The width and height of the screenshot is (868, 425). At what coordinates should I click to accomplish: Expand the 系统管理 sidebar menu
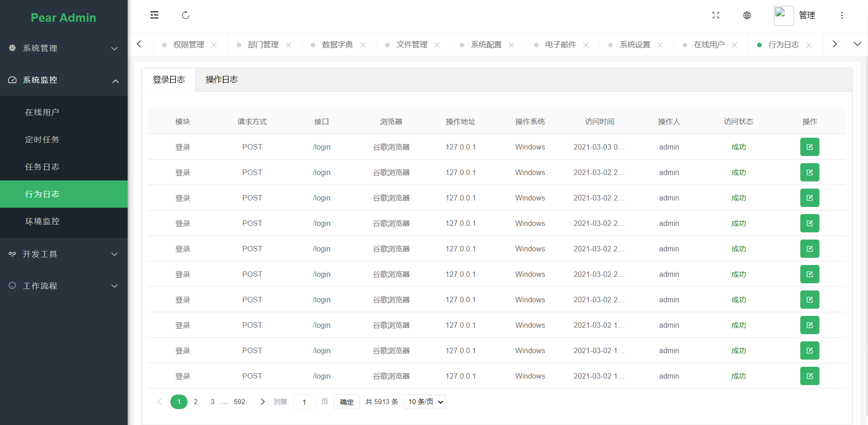(64, 48)
